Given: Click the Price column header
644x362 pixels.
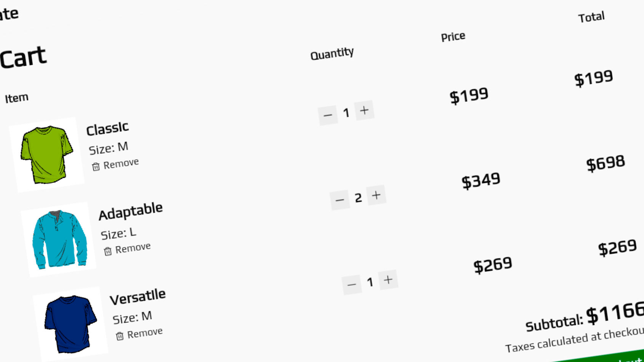Looking at the screenshot, I should [x=453, y=36].
